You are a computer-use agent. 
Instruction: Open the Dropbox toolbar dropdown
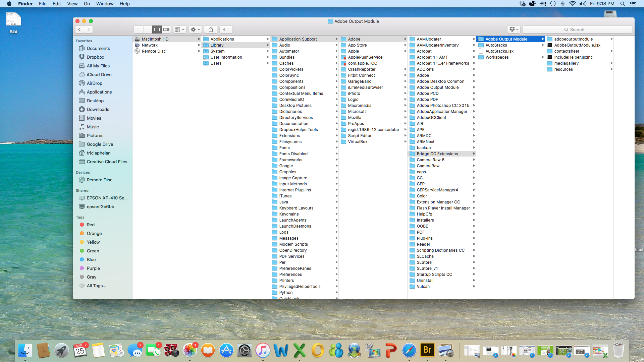pos(514,29)
